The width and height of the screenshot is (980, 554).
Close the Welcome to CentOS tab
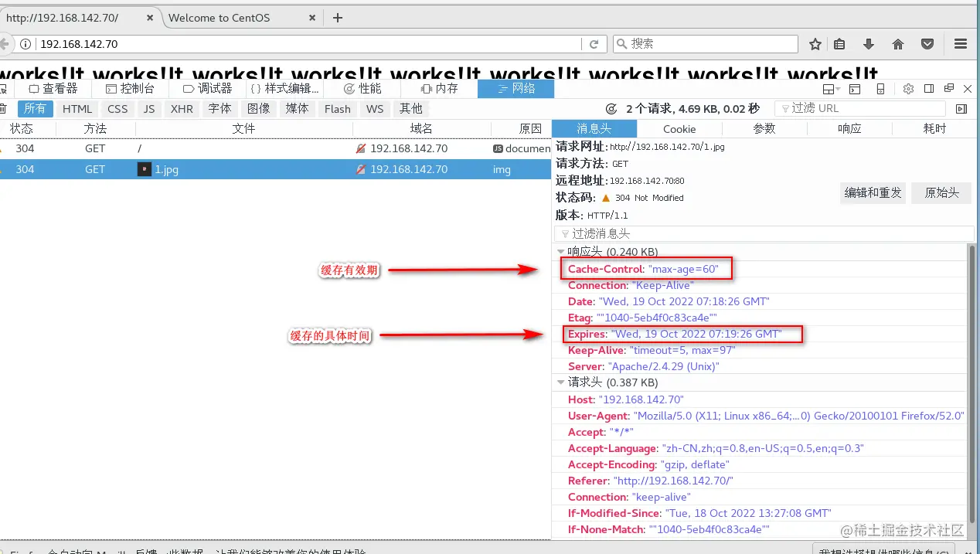[x=312, y=18]
